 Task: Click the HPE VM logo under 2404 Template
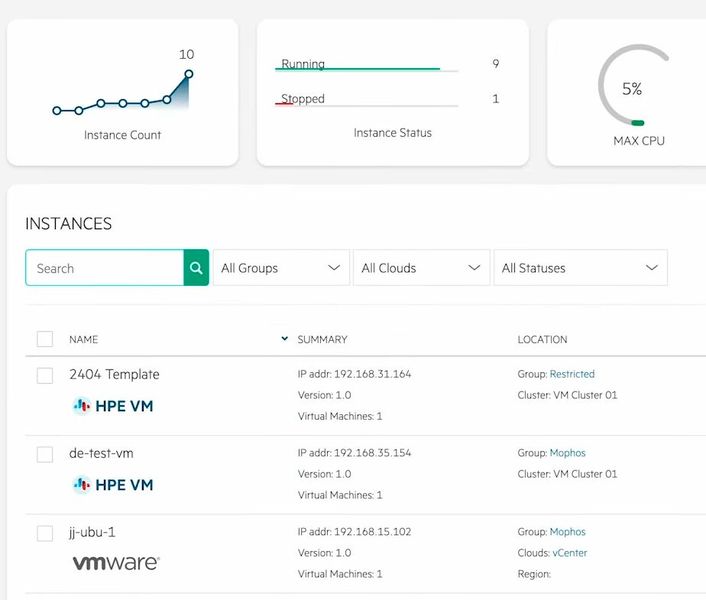pos(113,406)
